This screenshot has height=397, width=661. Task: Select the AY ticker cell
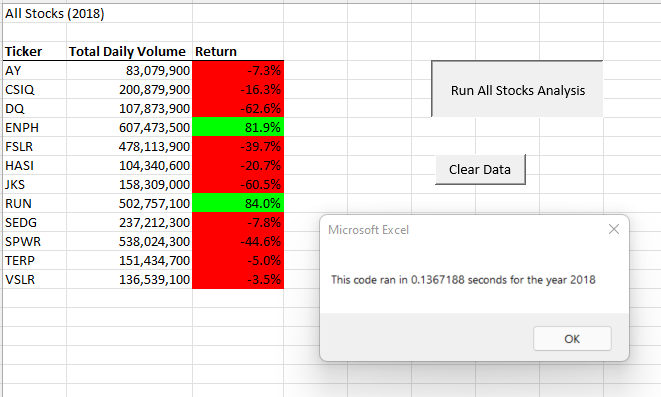tap(35, 70)
